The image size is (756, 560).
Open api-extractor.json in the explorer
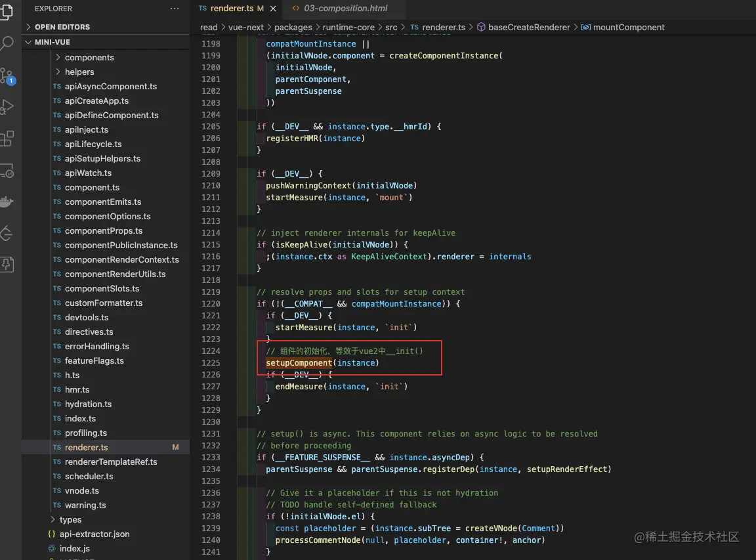pos(94,534)
